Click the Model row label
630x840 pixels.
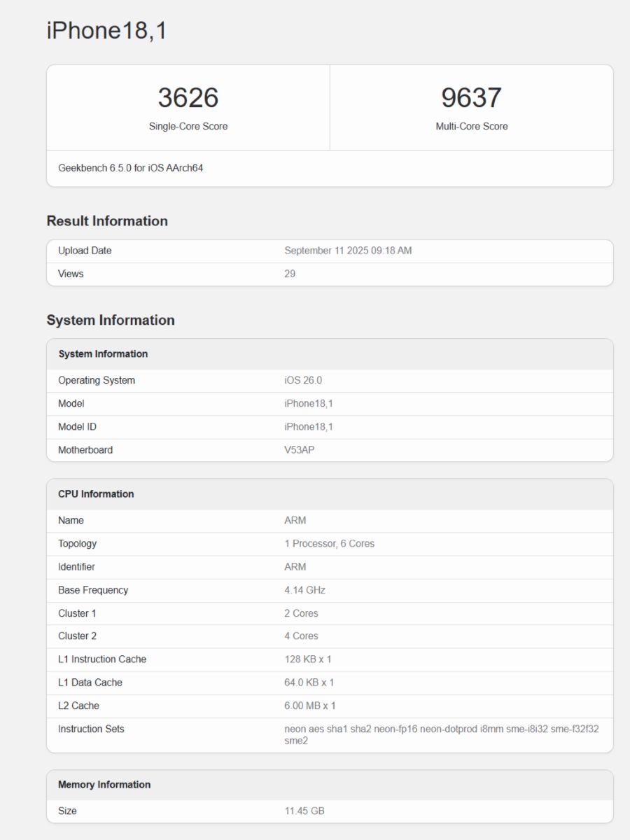71,403
